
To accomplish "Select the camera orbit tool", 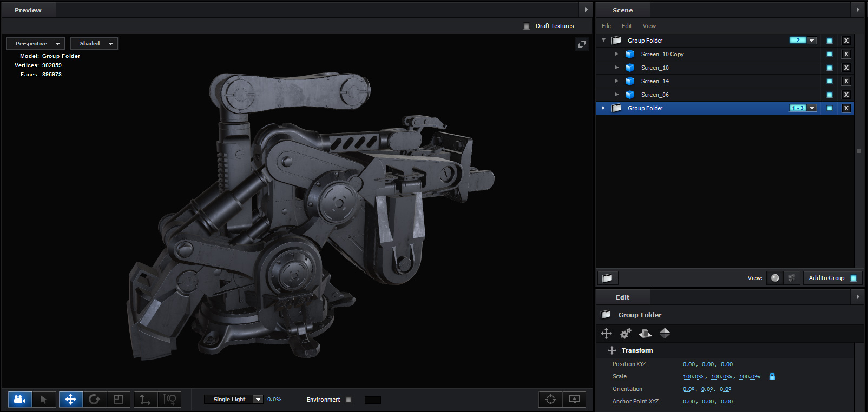I will click(x=20, y=400).
